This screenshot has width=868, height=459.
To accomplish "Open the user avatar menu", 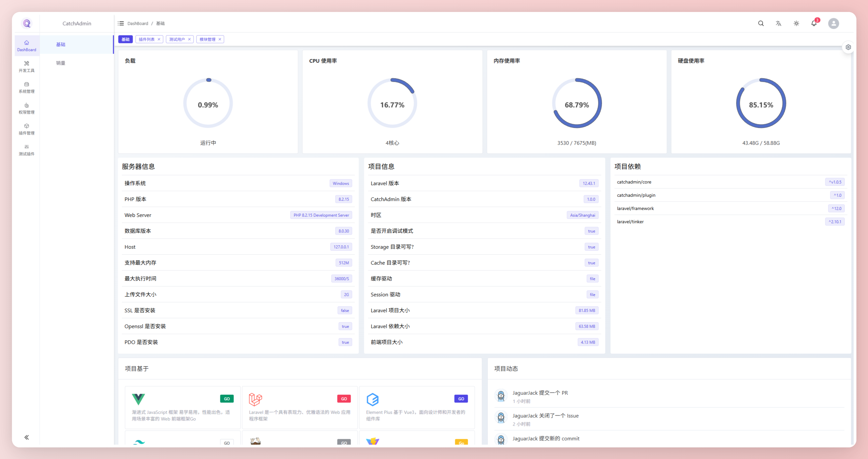I will [x=833, y=23].
